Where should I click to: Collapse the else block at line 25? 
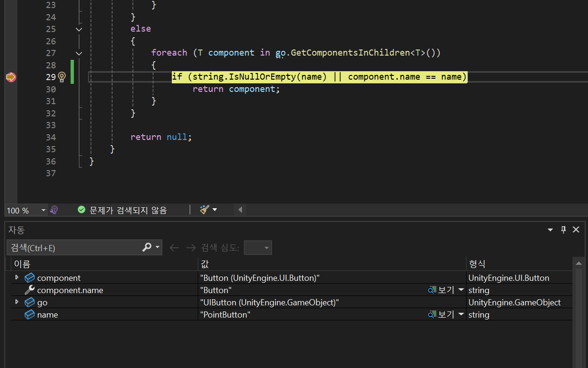click(79, 29)
